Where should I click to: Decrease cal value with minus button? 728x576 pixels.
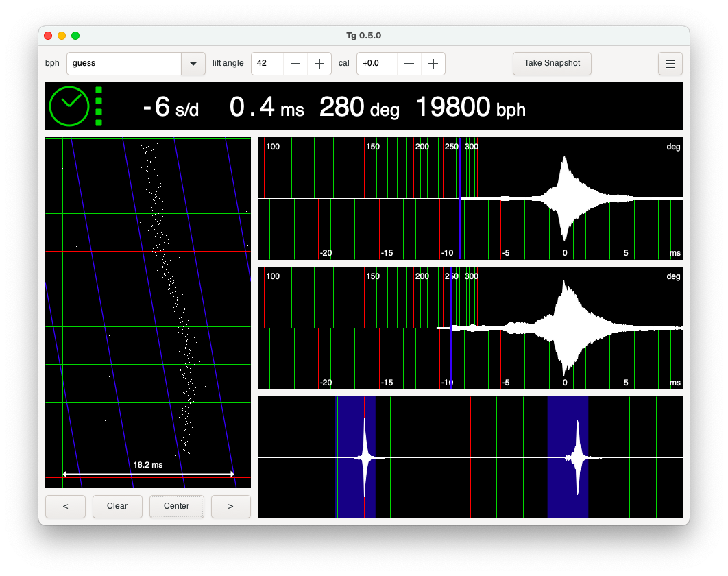pyautogui.click(x=409, y=64)
